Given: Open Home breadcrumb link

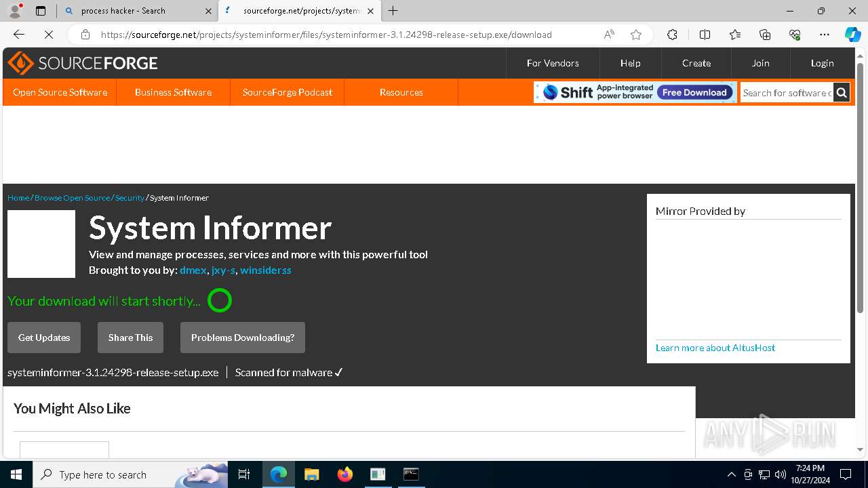Looking at the screenshot, I should point(18,198).
